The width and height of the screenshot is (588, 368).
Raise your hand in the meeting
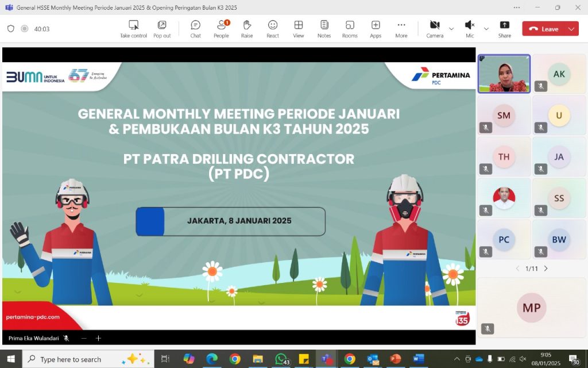point(247,29)
